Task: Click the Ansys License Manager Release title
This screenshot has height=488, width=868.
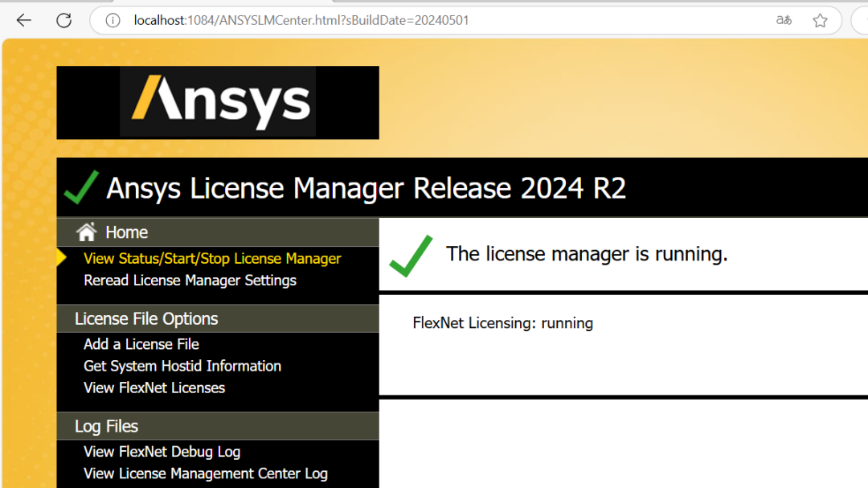Action: point(366,188)
